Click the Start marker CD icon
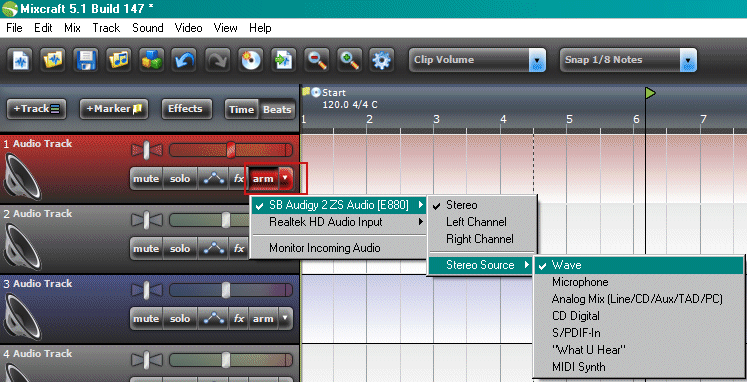 [x=316, y=92]
